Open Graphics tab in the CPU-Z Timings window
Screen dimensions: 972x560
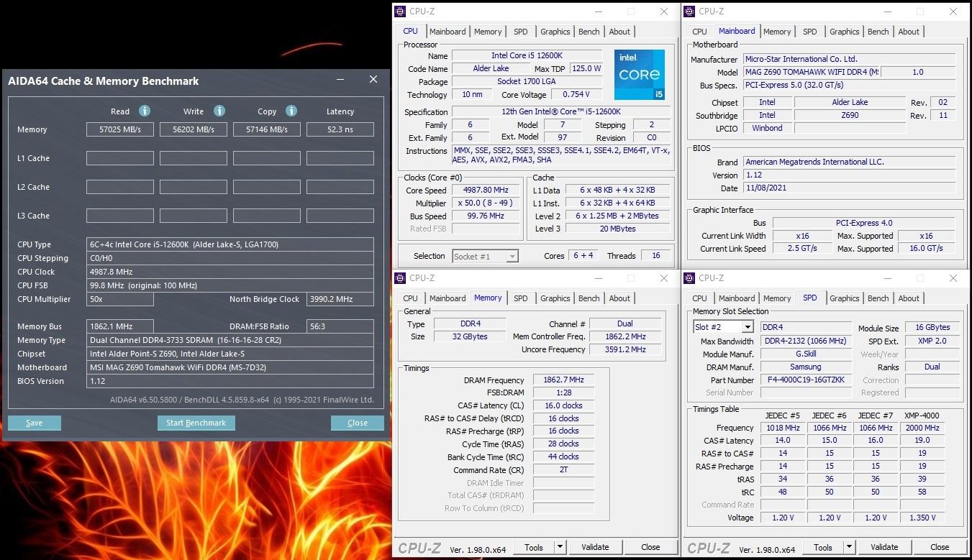555,298
